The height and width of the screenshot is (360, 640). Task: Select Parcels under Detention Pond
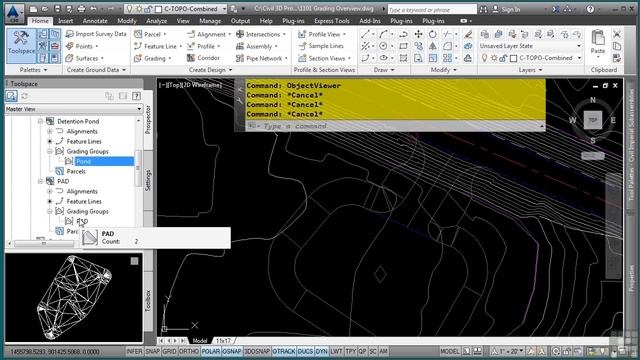76,171
